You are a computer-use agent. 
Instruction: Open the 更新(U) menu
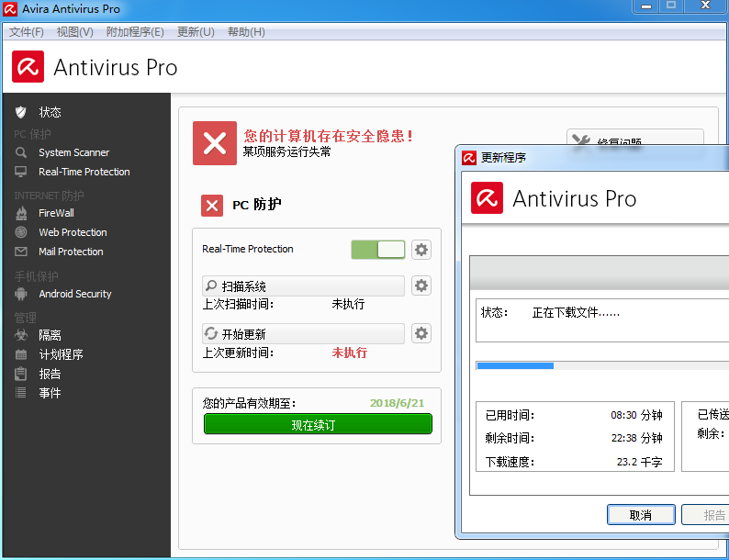pyautogui.click(x=196, y=31)
